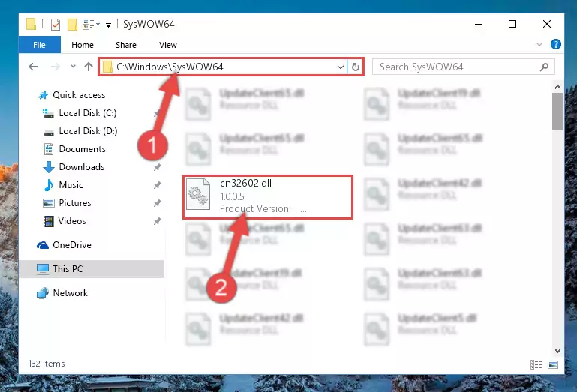Go up one folder level
Screen dimensions: 577x392
[x=89, y=67]
